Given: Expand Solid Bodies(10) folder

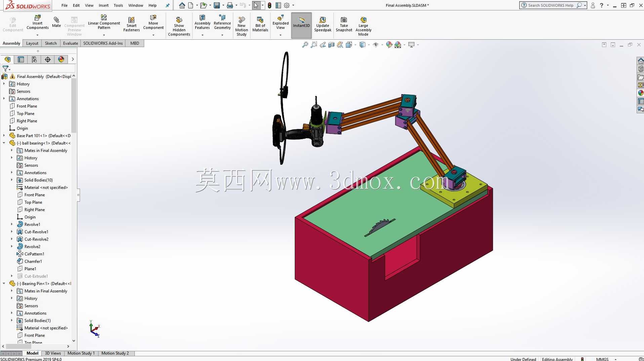Looking at the screenshot, I should [12, 180].
